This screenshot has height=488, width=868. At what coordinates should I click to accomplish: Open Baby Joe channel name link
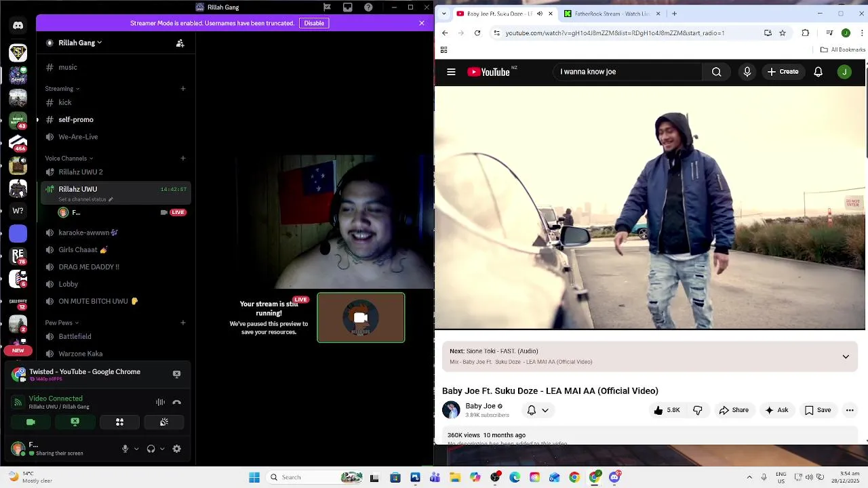(480, 406)
